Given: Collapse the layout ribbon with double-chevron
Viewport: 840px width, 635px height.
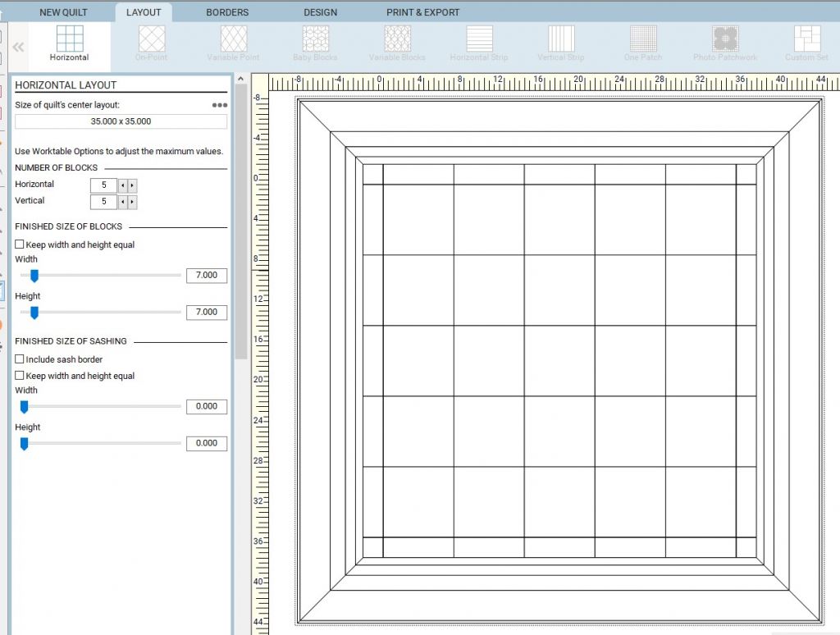Looking at the screenshot, I should [x=18, y=47].
